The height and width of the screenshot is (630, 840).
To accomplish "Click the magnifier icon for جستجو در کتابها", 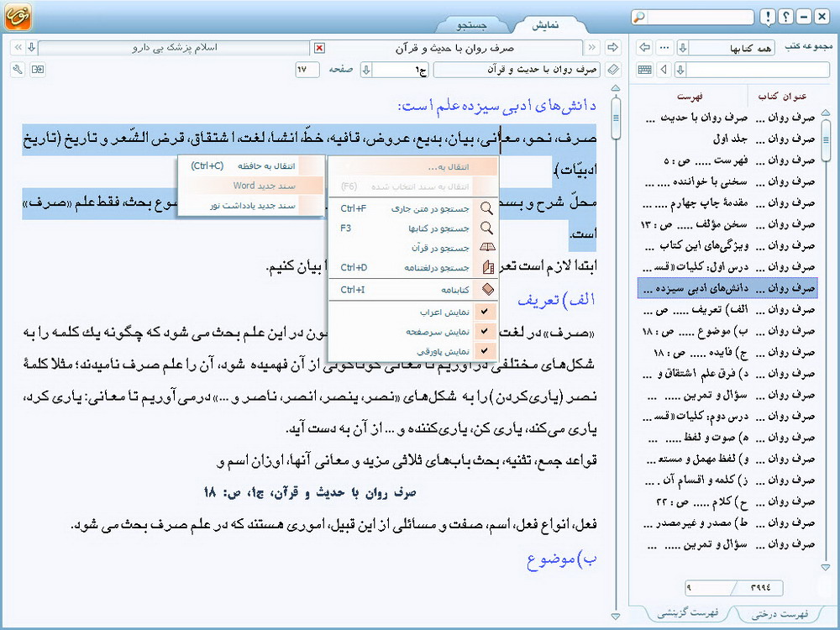I will click(486, 228).
